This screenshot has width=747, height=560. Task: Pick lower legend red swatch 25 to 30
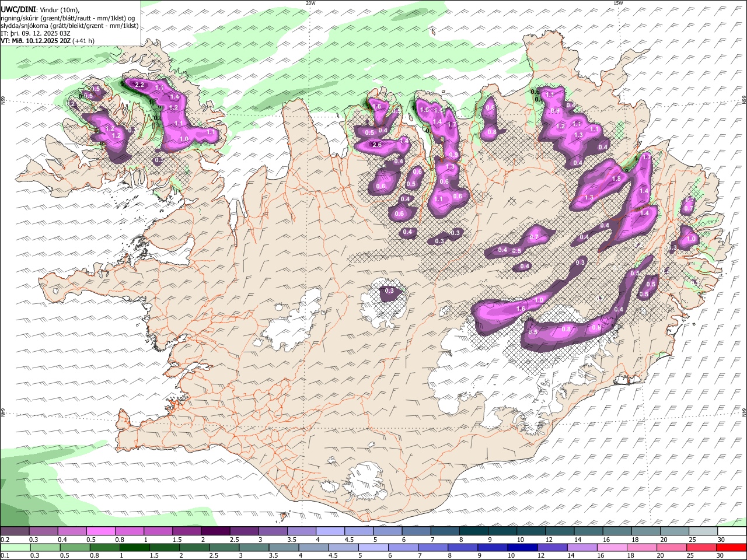(702, 547)
